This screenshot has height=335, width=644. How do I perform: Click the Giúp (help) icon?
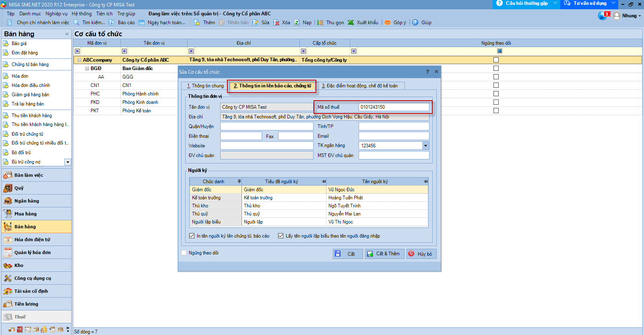pos(415,23)
